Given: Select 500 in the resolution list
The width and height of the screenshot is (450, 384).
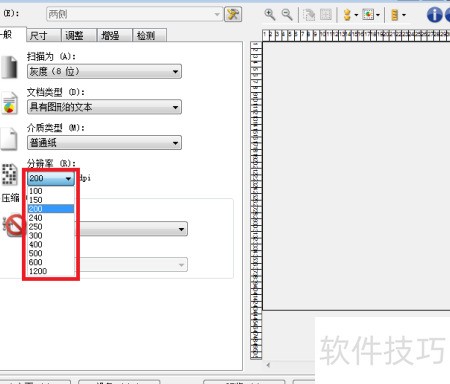Looking at the screenshot, I should 51,253.
